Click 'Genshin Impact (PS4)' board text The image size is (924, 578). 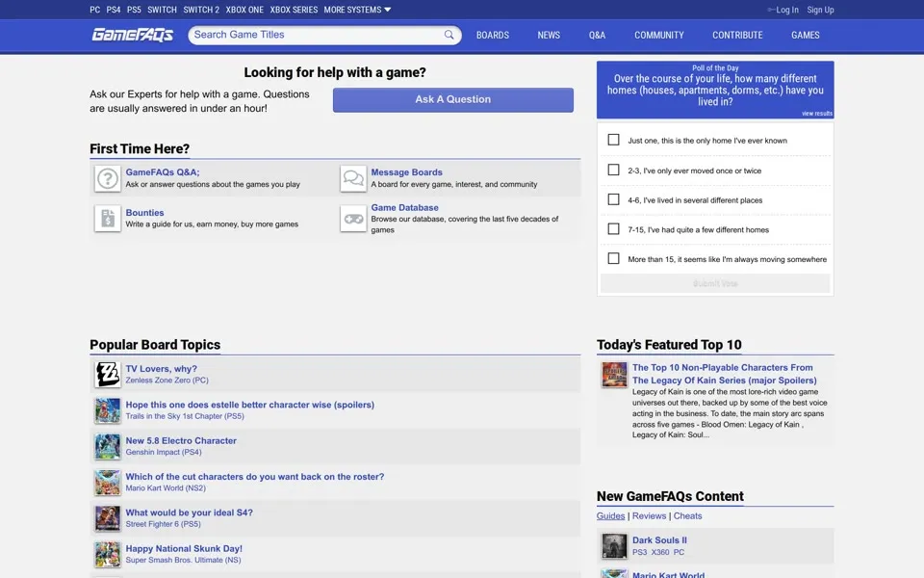[x=164, y=453]
